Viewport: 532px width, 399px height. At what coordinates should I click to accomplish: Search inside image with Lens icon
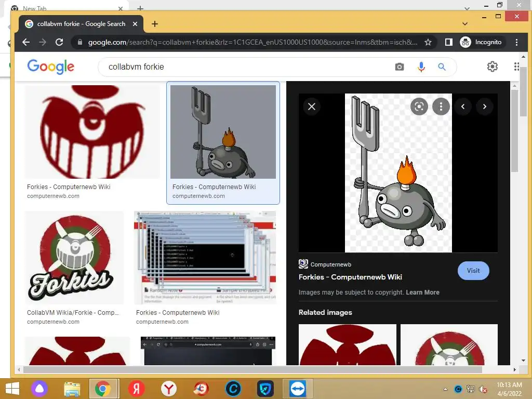click(x=419, y=107)
